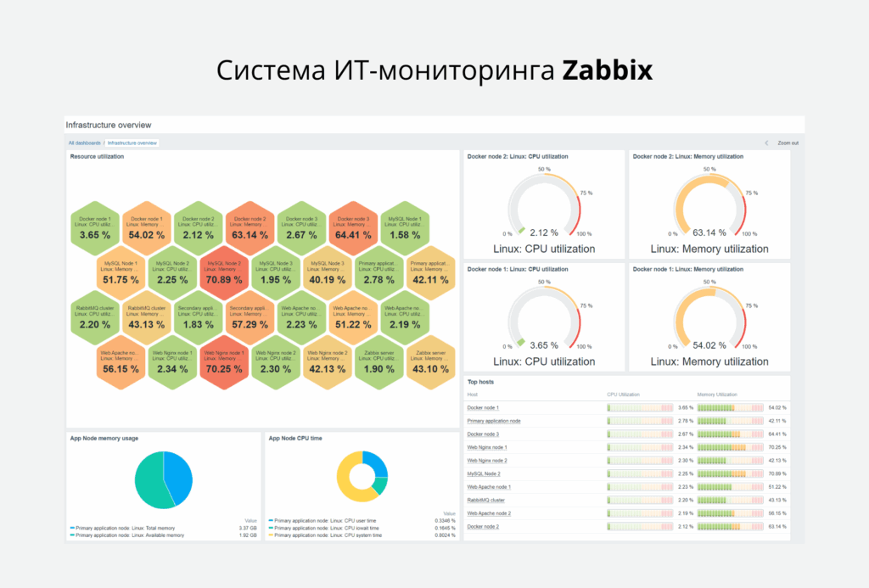This screenshot has width=869, height=588.
Task: Open RabbitMQ cluster link in Top hosts
Action: point(486,501)
